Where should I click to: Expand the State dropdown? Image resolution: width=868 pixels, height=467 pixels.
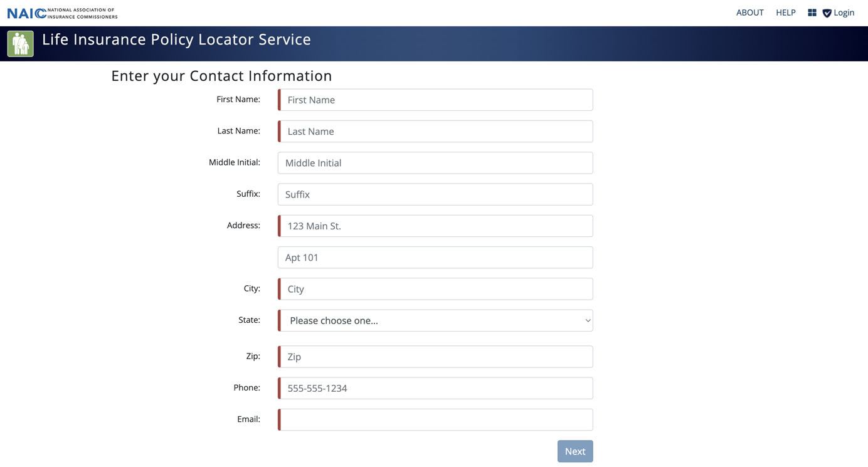[x=435, y=320]
